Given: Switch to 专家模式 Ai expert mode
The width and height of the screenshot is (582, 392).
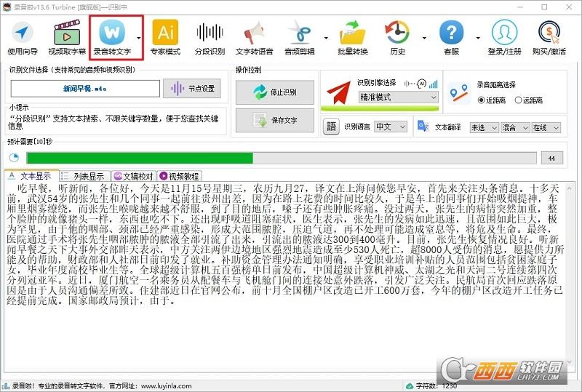Looking at the screenshot, I should (165, 38).
